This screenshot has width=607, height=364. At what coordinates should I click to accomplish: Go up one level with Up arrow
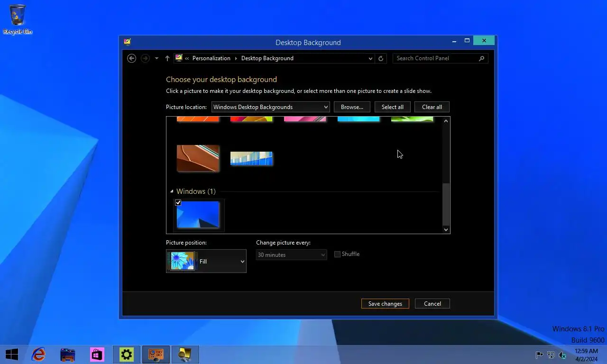tap(167, 58)
